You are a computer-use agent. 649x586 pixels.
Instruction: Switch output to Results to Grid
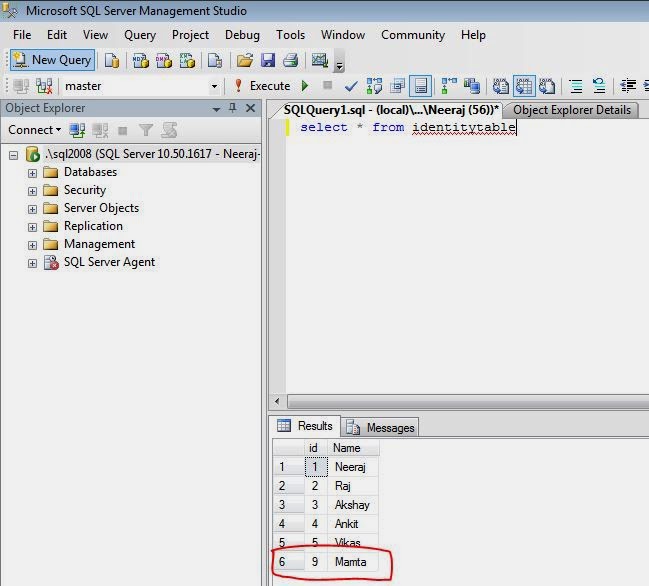(x=524, y=86)
